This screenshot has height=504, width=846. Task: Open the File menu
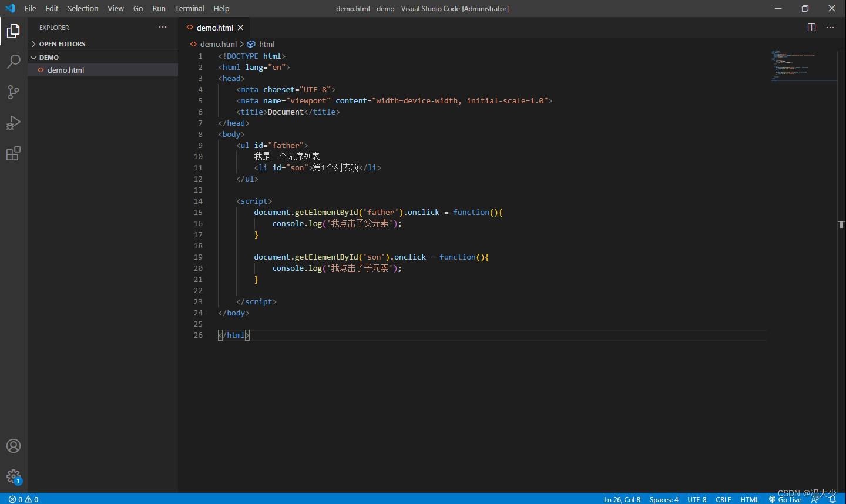click(31, 8)
